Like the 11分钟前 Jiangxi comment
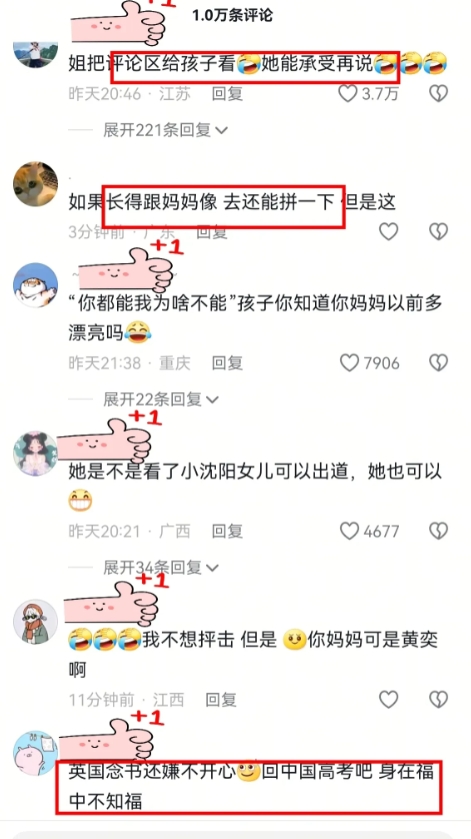The width and height of the screenshot is (471, 839). click(389, 699)
